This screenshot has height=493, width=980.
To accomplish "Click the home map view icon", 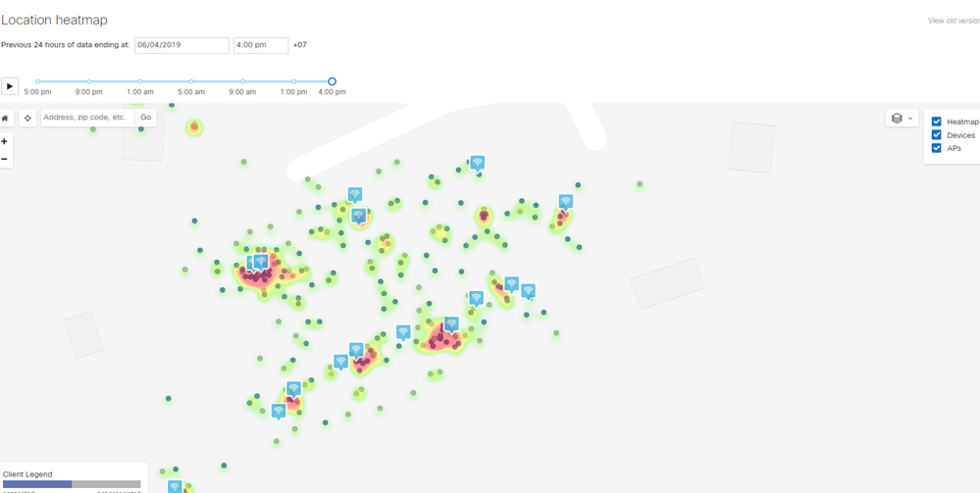I will (x=5, y=118).
